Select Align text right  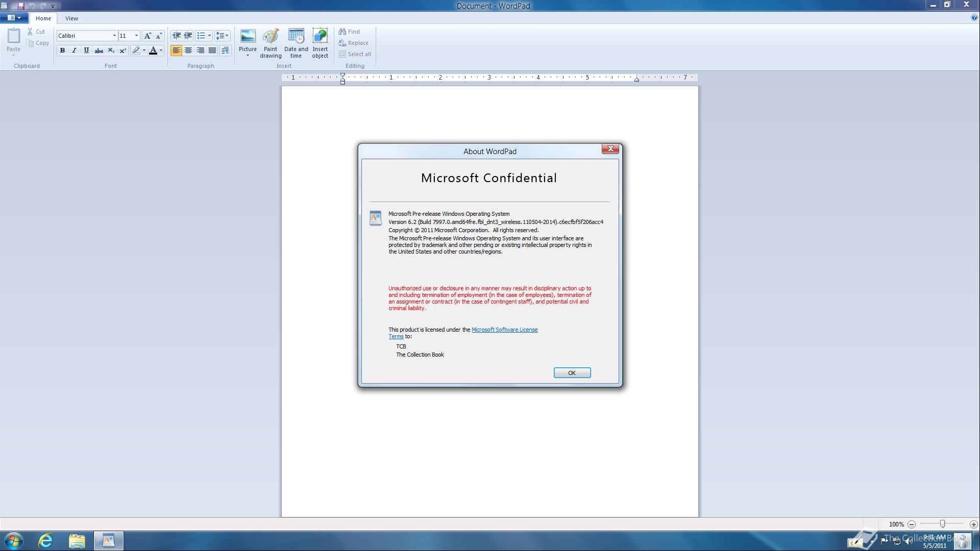pos(201,51)
